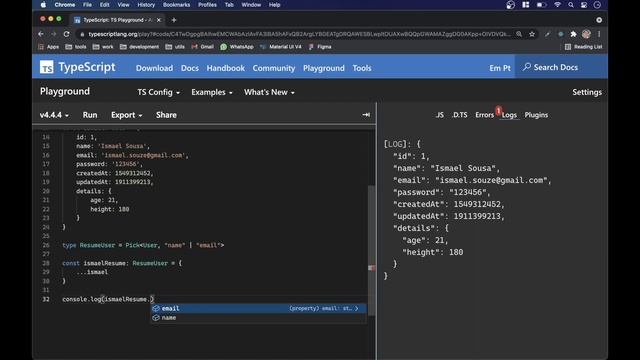Open the Tools nav link
Viewport: 640px width, 360px height.
tap(362, 68)
